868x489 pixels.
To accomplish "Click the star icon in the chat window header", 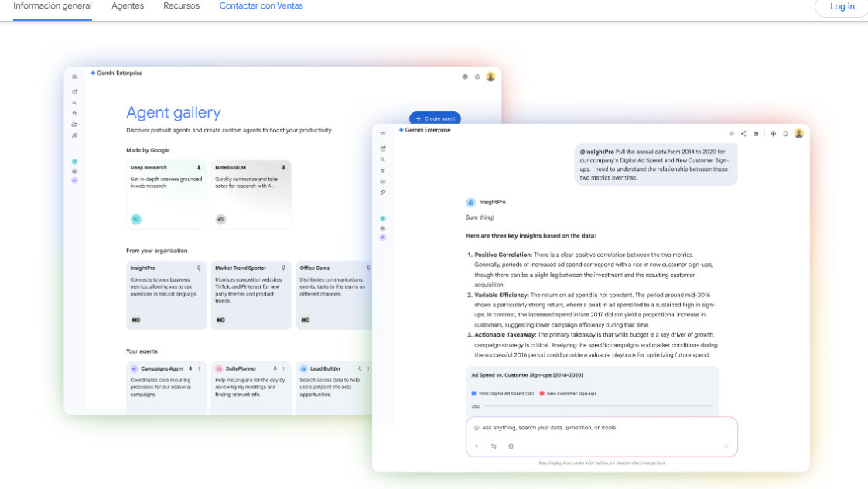I will tap(732, 134).
